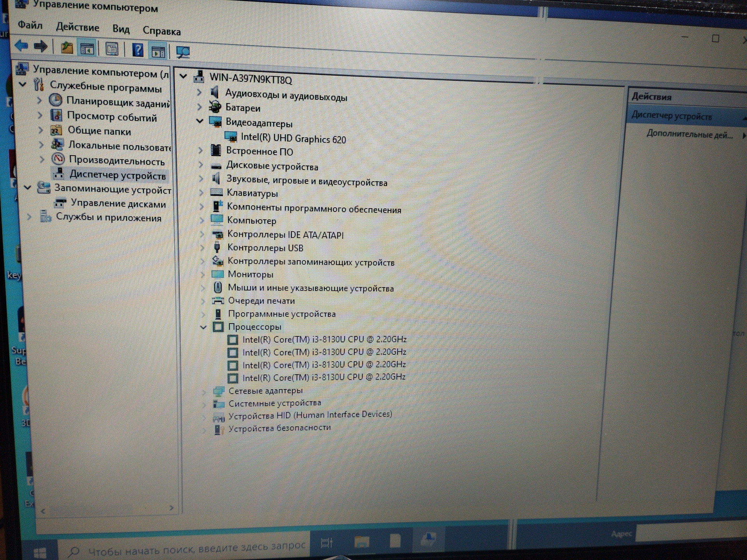Open the Вид menu
This screenshot has width=747, height=560.
point(121,29)
